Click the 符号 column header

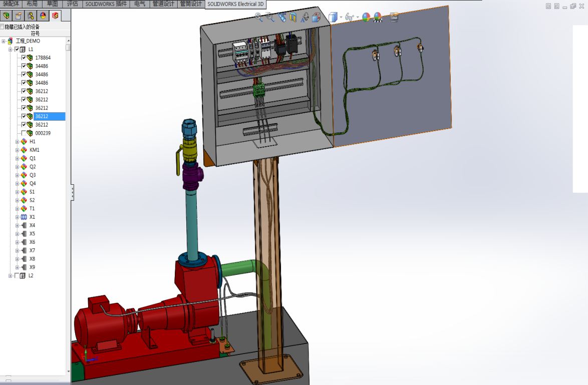35,34
